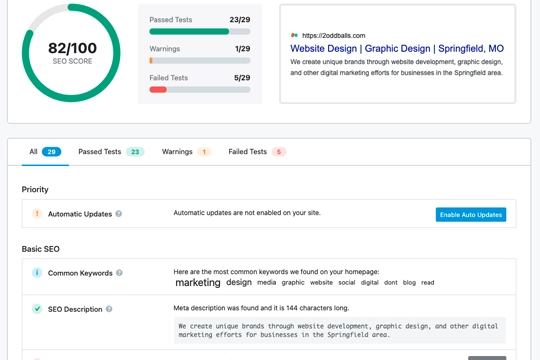
Task: Click the meta description code text box
Action: [340, 330]
